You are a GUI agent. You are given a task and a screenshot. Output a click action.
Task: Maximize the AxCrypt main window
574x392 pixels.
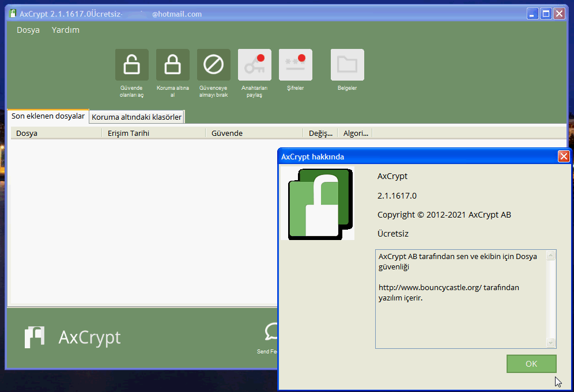click(x=546, y=14)
